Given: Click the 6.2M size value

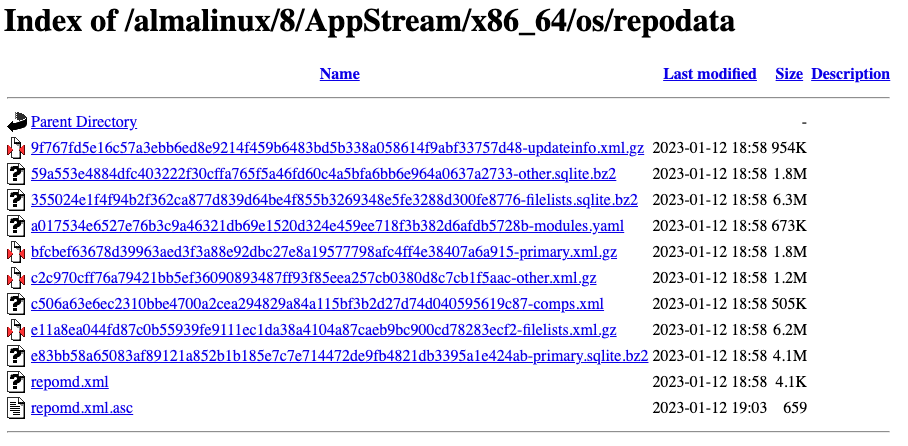Looking at the screenshot, I should [790, 330].
